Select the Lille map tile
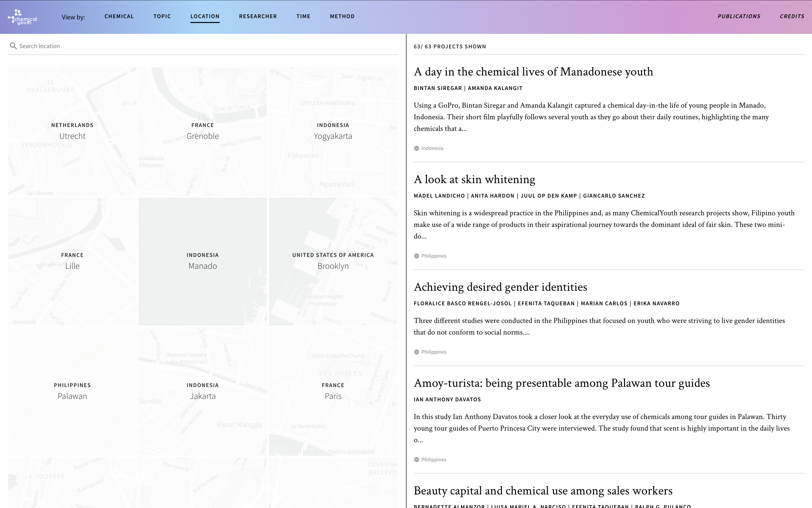 pos(72,261)
